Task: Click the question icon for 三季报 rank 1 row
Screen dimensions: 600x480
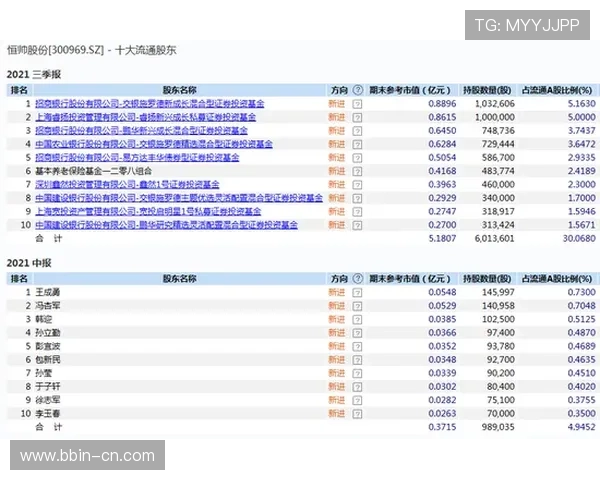Action: (357, 104)
